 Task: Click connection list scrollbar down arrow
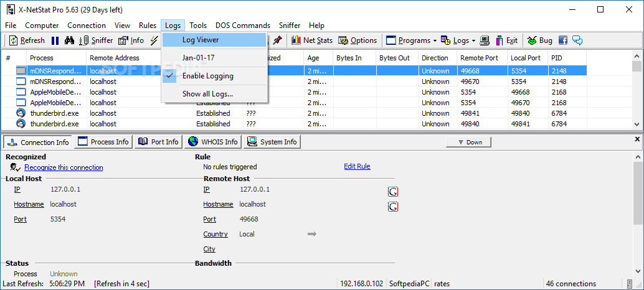637,124
